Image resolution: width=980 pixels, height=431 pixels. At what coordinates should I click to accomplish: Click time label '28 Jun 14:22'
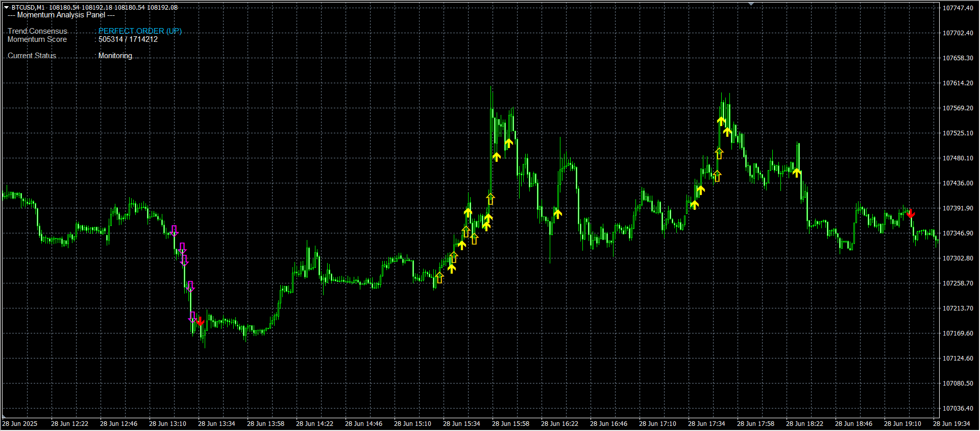pyautogui.click(x=315, y=424)
